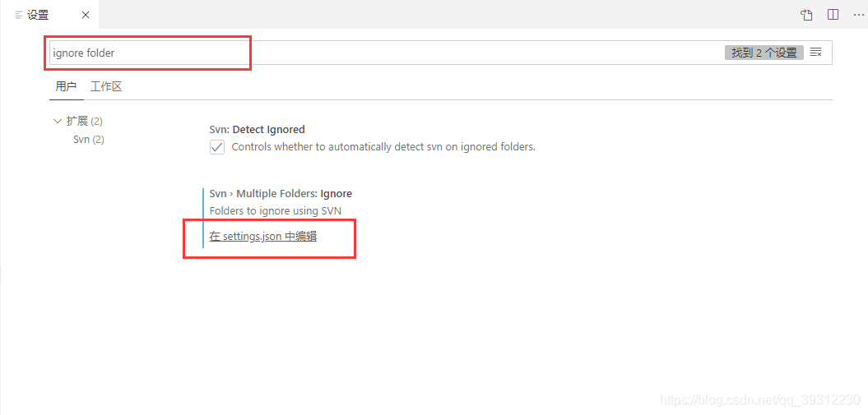Click 'Svn › Multiple Folders: Ignore' title
This screenshot has height=415, width=868.
tap(281, 193)
